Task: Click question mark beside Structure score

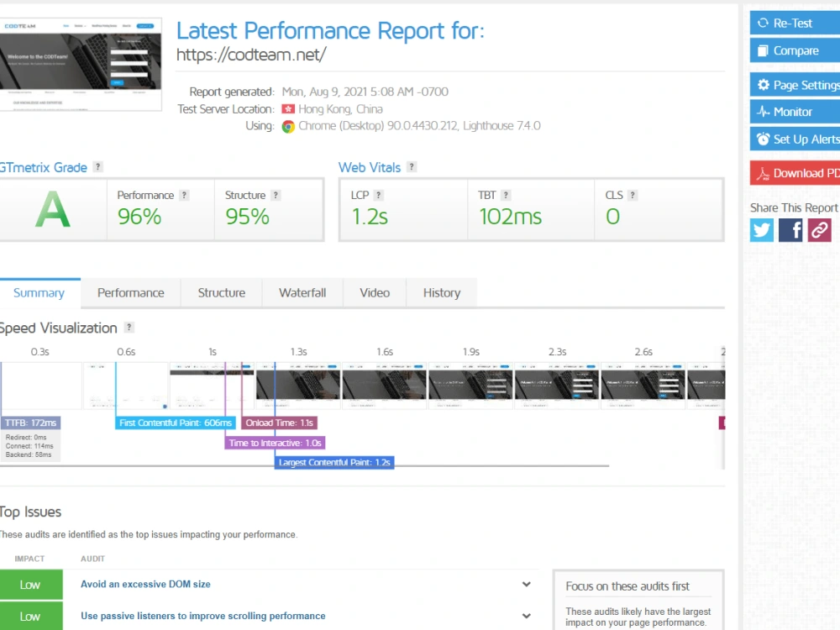Action: (x=276, y=195)
